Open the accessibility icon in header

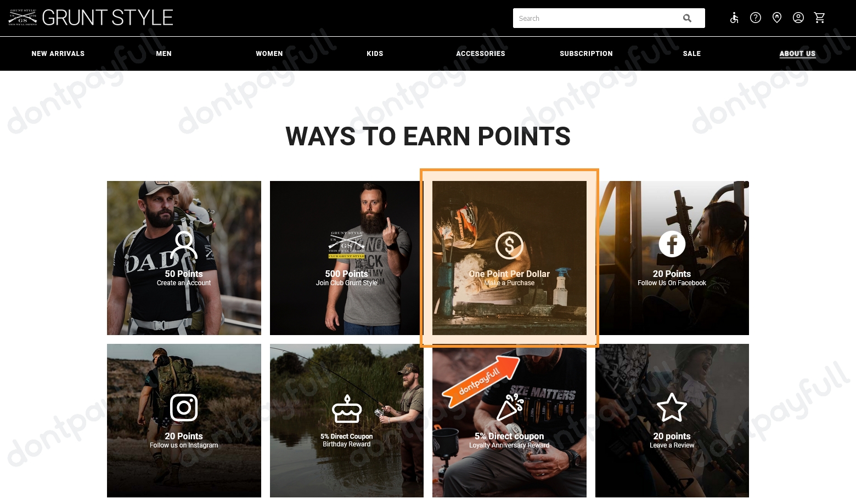click(734, 18)
